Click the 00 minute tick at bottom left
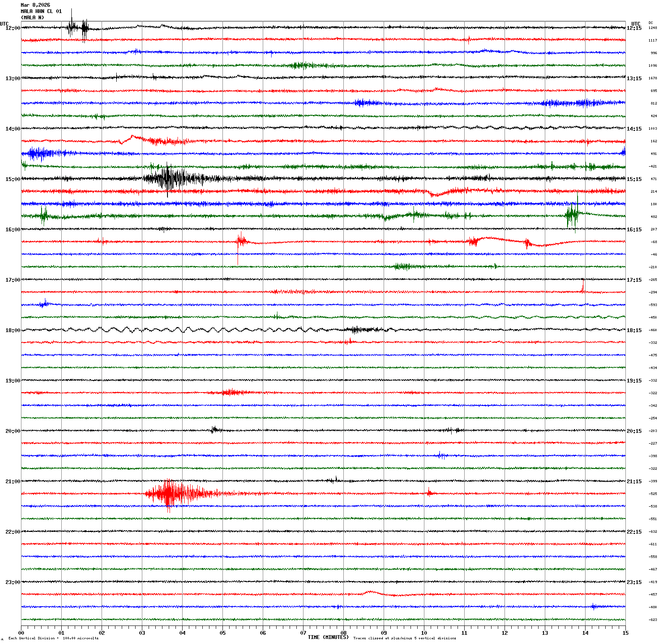 (21, 633)
